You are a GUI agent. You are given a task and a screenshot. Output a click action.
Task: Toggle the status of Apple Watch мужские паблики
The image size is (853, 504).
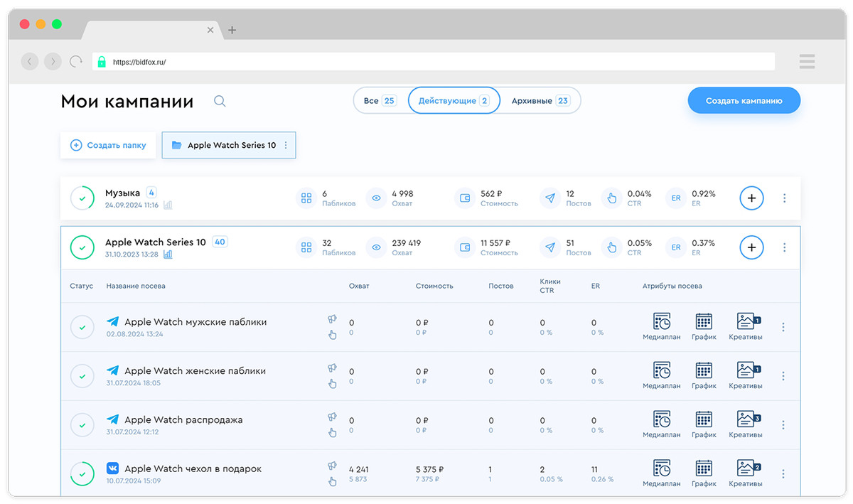pyautogui.click(x=82, y=327)
